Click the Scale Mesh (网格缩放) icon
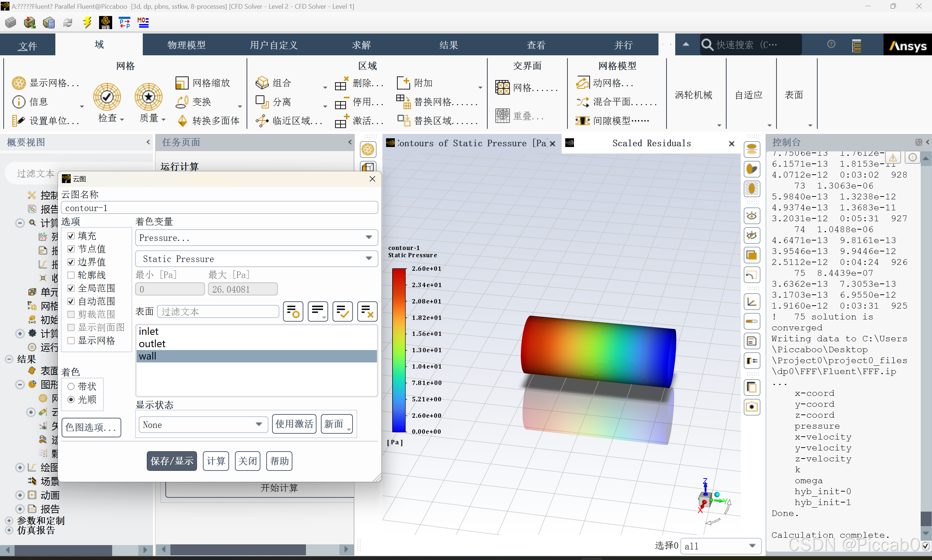This screenshot has width=932, height=560. [x=182, y=83]
